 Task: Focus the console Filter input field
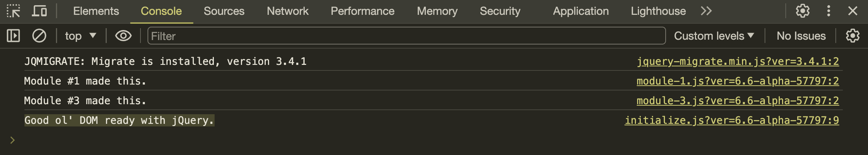point(407,36)
